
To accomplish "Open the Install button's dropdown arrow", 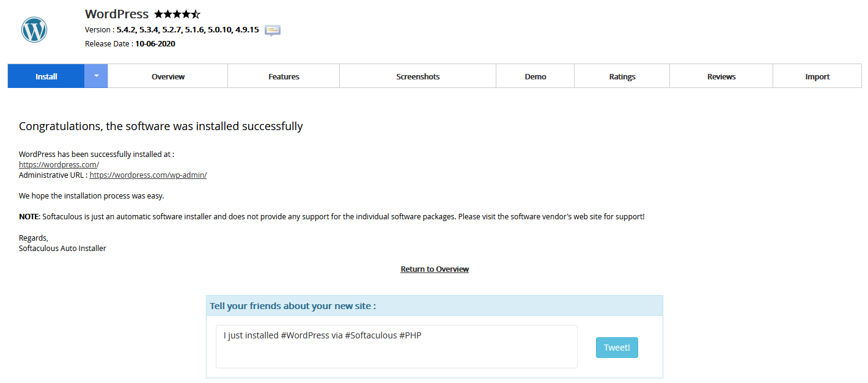I will tap(96, 76).
